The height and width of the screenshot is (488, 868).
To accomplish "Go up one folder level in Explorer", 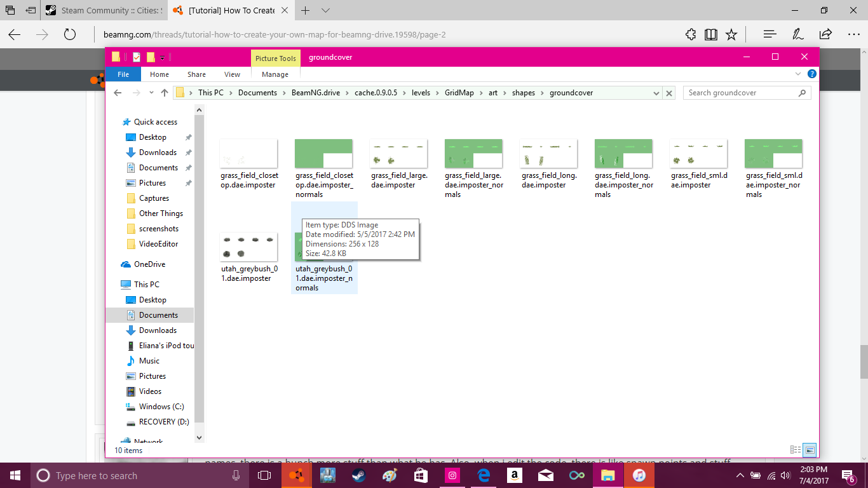I will (165, 93).
